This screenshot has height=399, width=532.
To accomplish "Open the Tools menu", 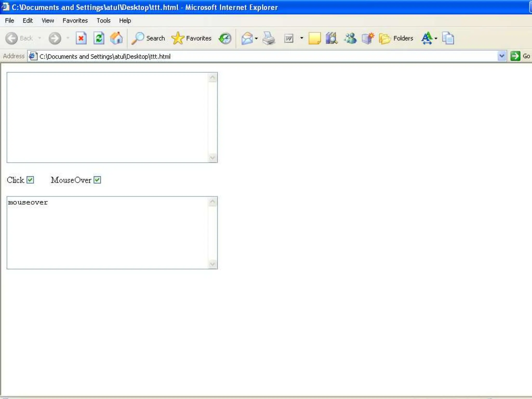I will [103, 21].
